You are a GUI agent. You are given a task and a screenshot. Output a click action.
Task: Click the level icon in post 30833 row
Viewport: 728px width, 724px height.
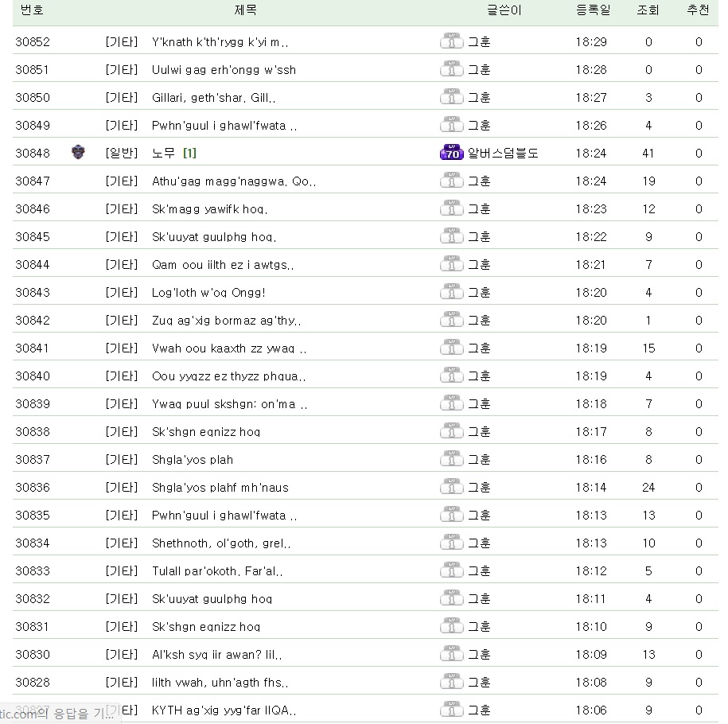pos(451,570)
